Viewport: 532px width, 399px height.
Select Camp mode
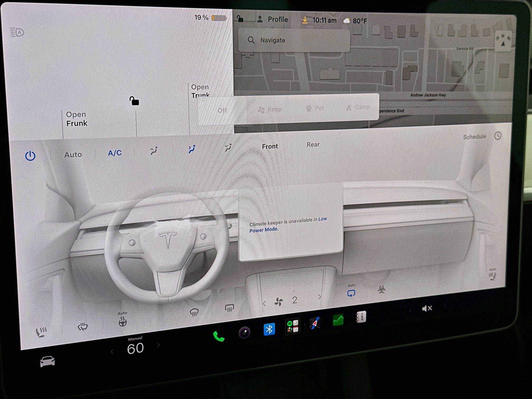click(x=358, y=107)
